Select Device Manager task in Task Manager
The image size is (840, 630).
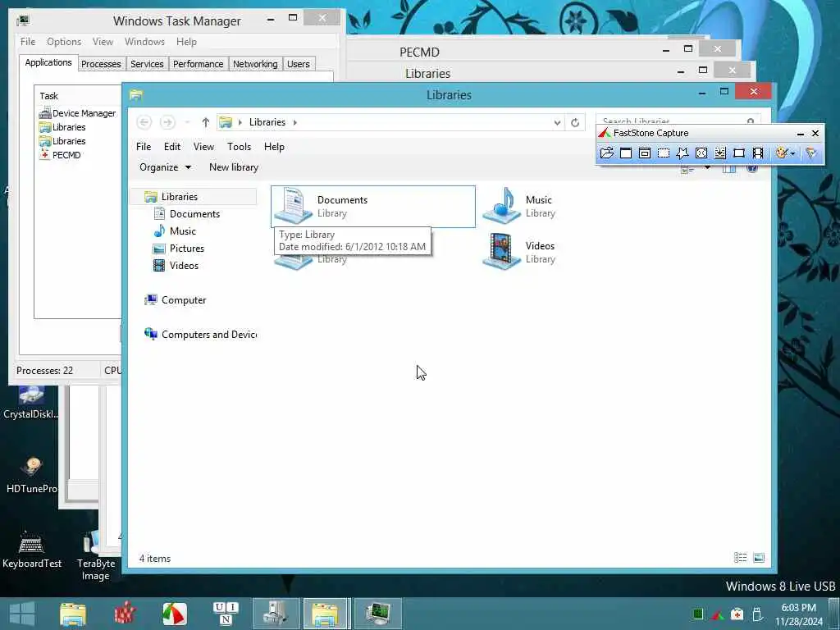[78, 113]
